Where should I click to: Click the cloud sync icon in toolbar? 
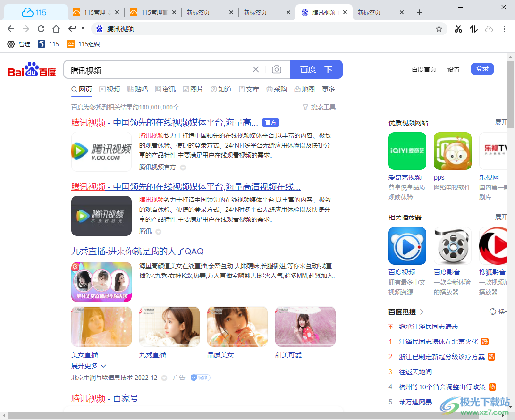click(x=489, y=29)
